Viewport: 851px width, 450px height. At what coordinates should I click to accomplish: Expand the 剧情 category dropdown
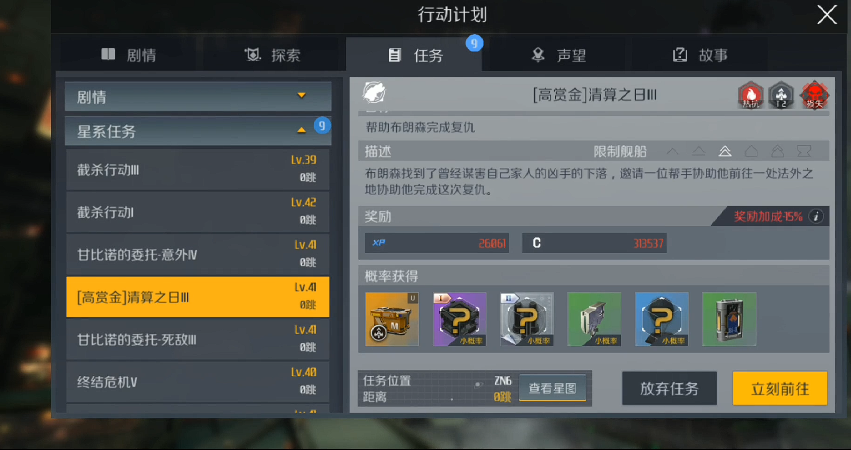click(198, 97)
